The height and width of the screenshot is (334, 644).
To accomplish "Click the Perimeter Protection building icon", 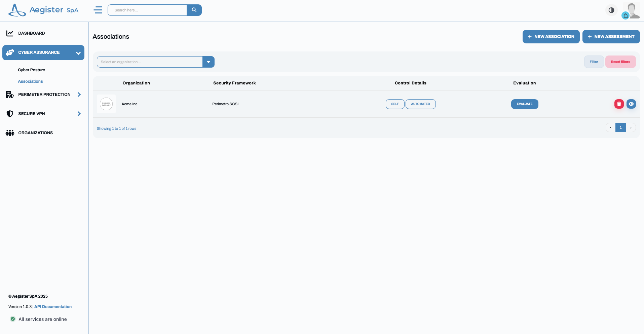I will click(10, 95).
